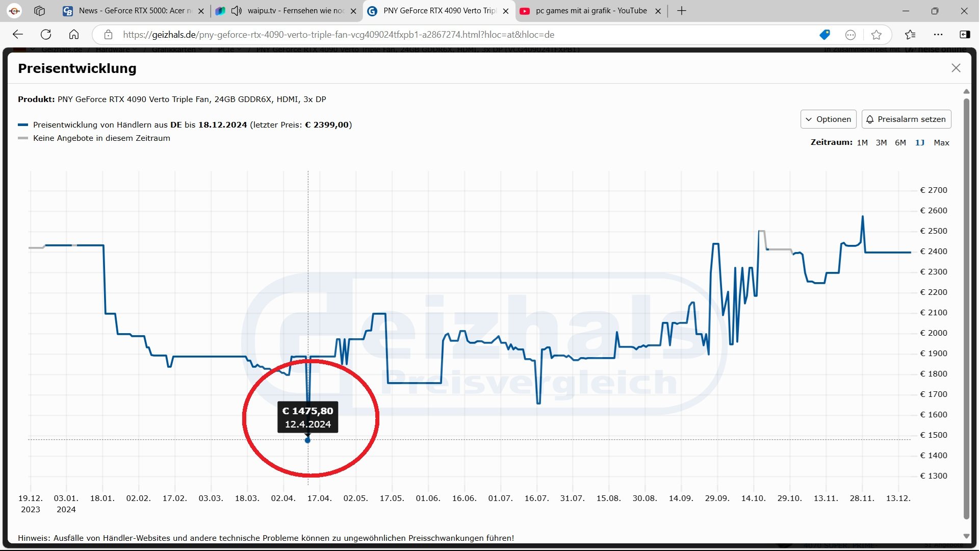Select the 1M time range
The height and width of the screenshot is (551, 980).
tap(862, 143)
